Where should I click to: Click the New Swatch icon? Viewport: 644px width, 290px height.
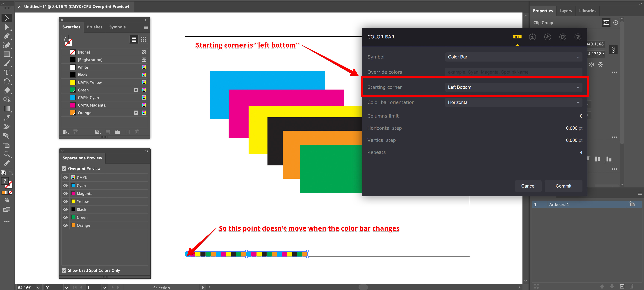(128, 132)
